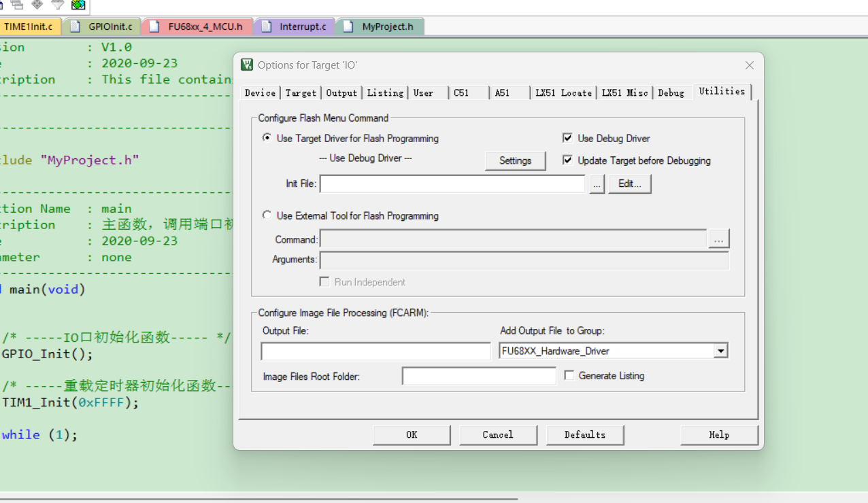This screenshot has height=503, width=868.
Task: Uncheck Use Debug Driver checkbox
Action: click(567, 138)
